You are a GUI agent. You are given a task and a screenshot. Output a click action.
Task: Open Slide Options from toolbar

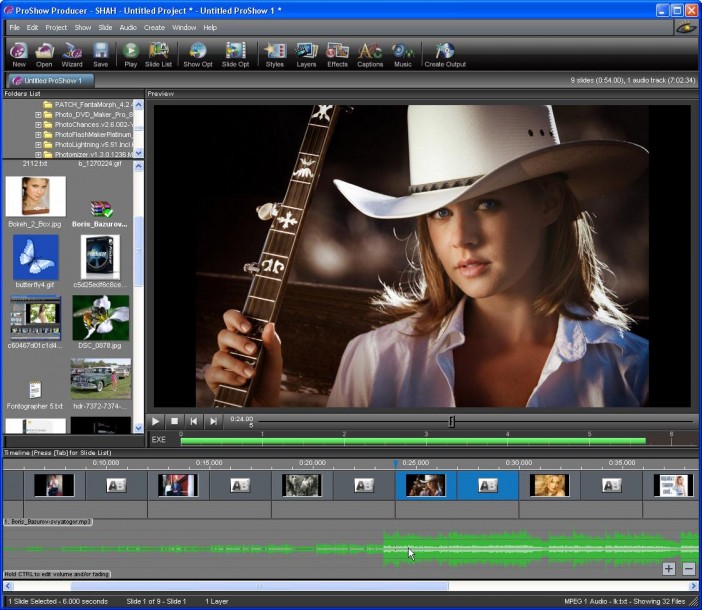point(236,51)
